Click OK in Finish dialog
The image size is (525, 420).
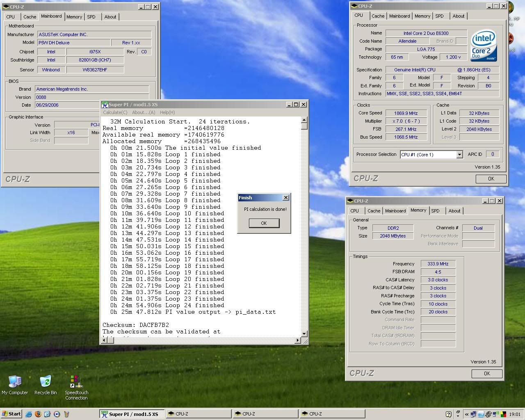click(x=264, y=223)
